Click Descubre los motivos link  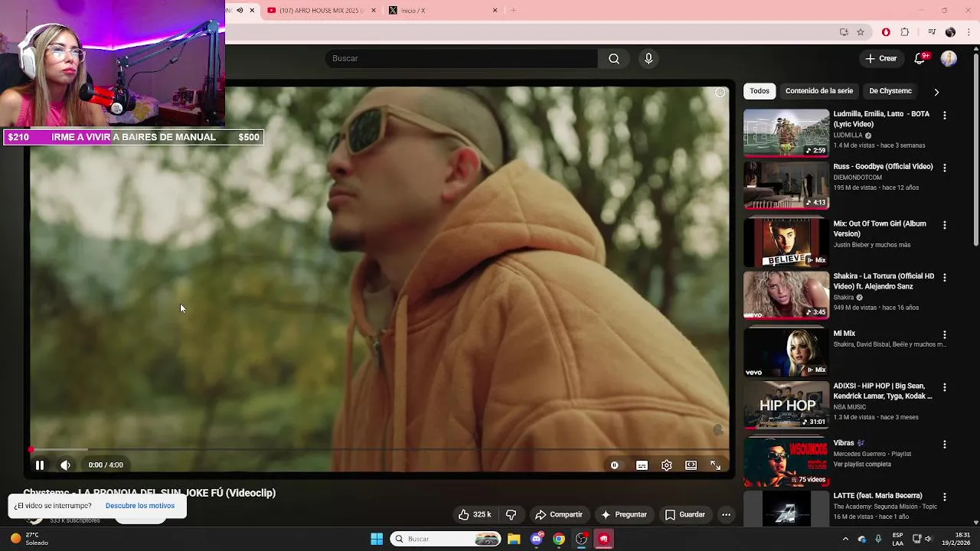click(140, 506)
